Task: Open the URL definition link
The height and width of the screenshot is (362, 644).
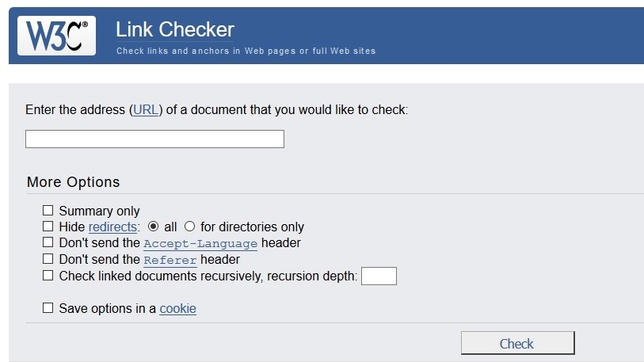Action: pyautogui.click(x=145, y=109)
